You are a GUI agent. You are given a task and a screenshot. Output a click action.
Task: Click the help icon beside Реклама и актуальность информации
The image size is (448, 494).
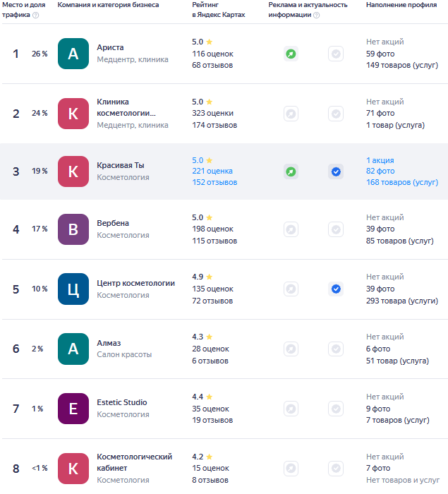tap(316, 15)
